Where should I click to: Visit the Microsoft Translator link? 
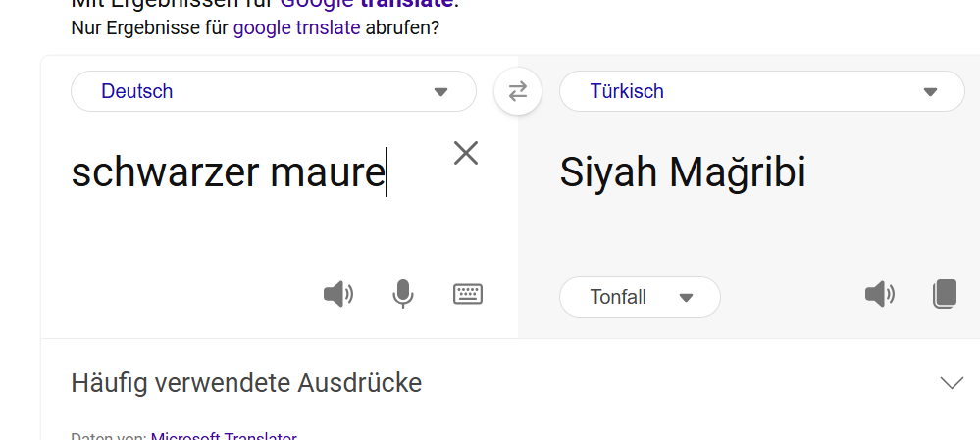[x=224, y=436]
